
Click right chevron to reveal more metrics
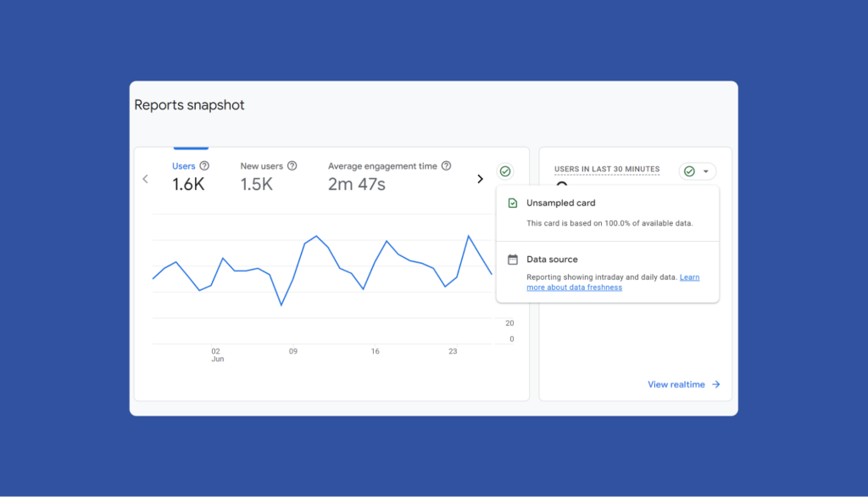(480, 179)
